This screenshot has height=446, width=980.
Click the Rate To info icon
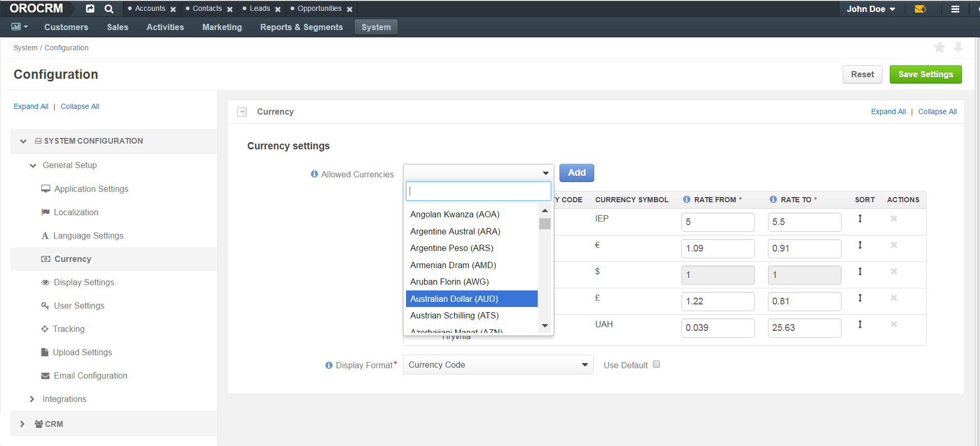[x=773, y=200]
